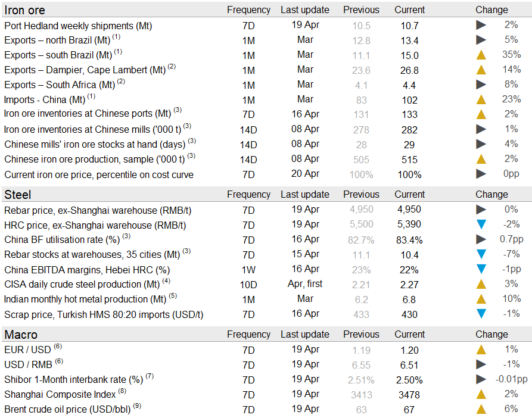The height and width of the screenshot is (418, 532).
Task: Click the down arrow for Turkish scrap price row
Action: pyautogui.click(x=481, y=314)
